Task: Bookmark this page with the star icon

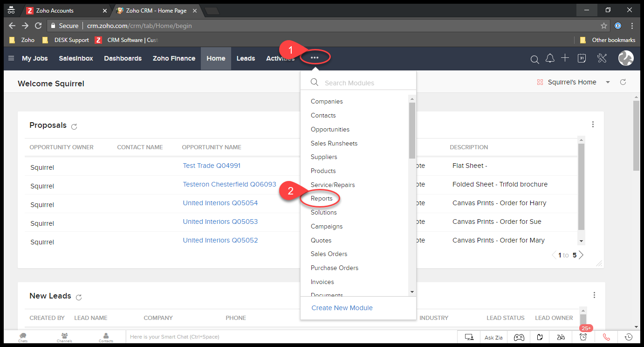Action: click(604, 26)
